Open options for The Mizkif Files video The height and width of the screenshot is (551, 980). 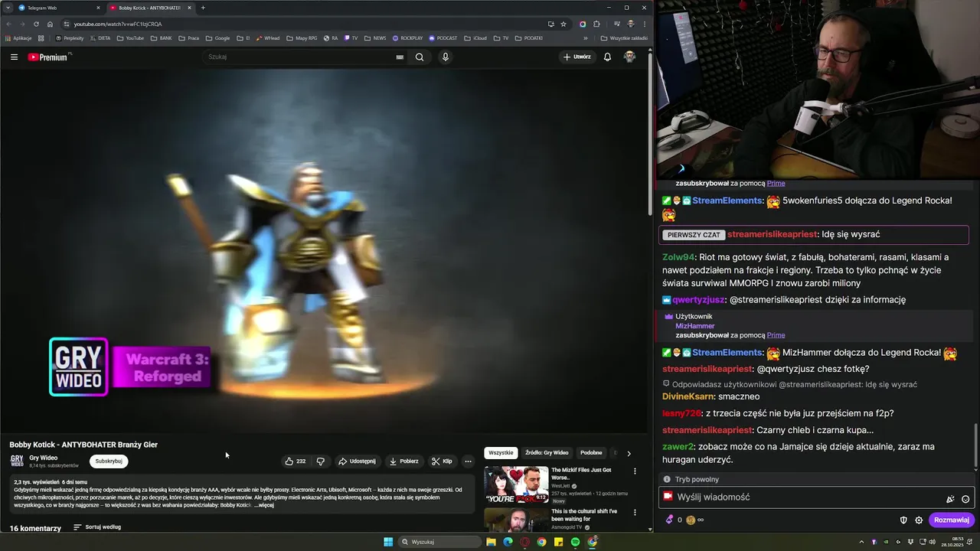click(x=635, y=471)
